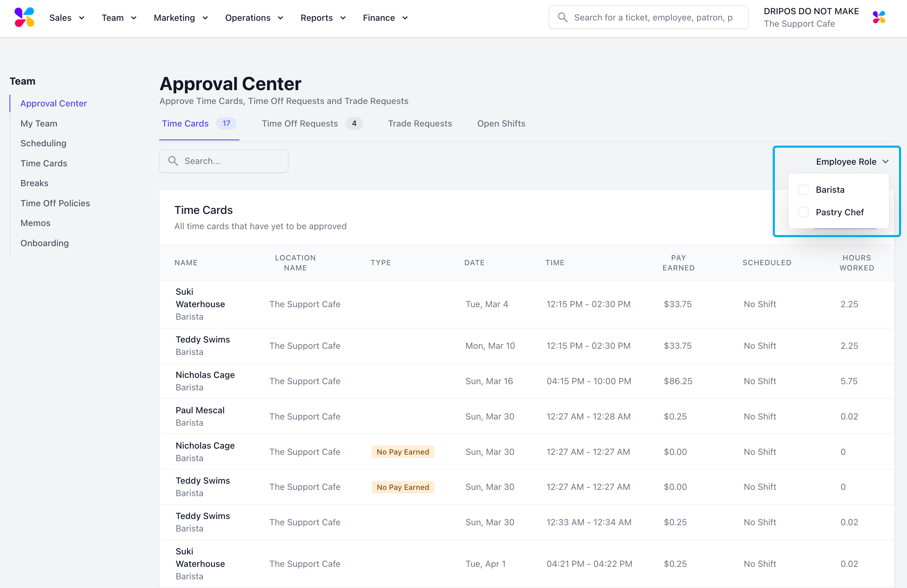This screenshot has width=907, height=588.
Task: Switch to the Open Shifts tab
Action: point(501,123)
